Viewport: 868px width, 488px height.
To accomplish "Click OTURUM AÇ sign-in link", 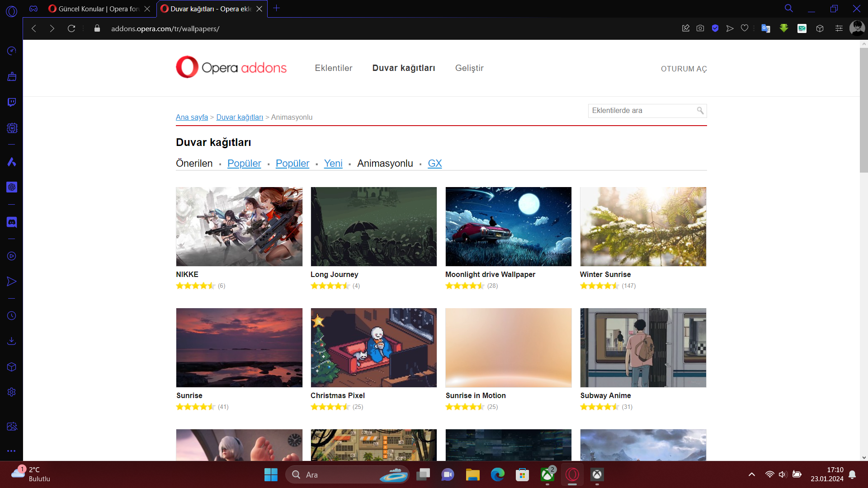I will tap(684, 69).
